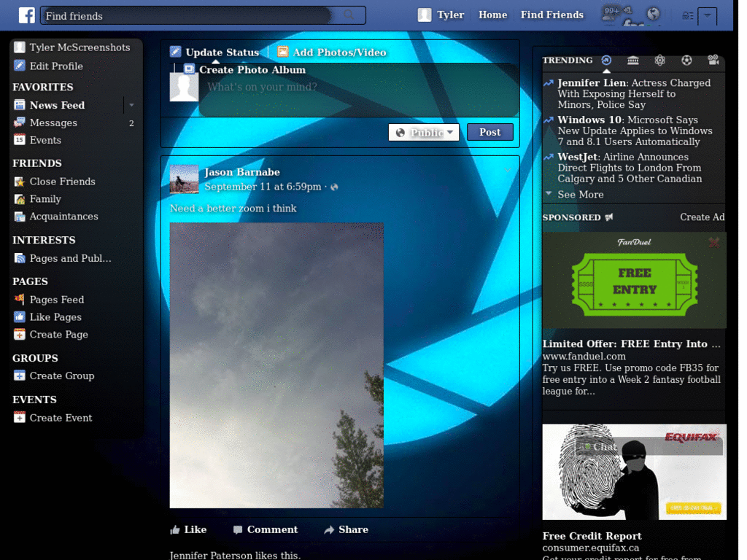This screenshot has height=560, width=747.
Task: Click the Acquaintances list icon
Action: pyautogui.click(x=19, y=216)
